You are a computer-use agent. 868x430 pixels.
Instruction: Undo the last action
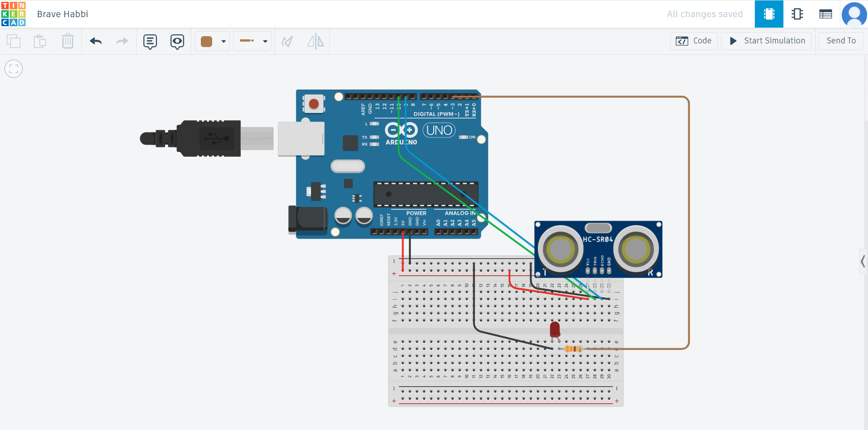pos(96,41)
